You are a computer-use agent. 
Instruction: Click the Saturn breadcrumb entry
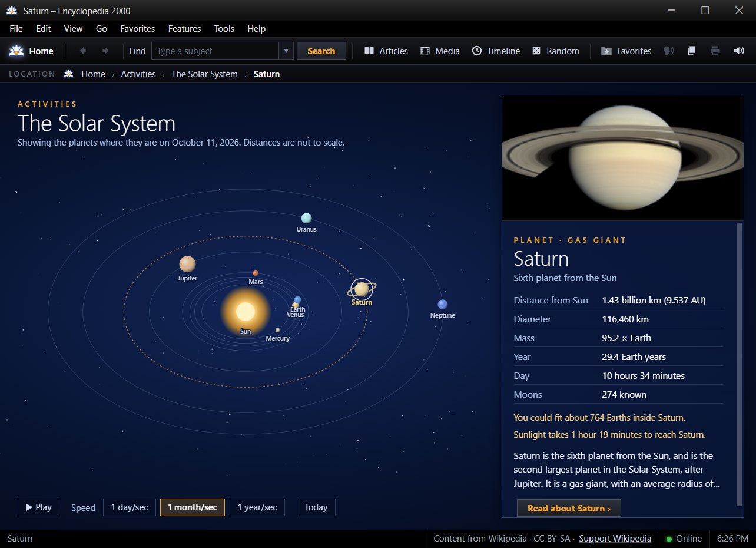coord(267,74)
